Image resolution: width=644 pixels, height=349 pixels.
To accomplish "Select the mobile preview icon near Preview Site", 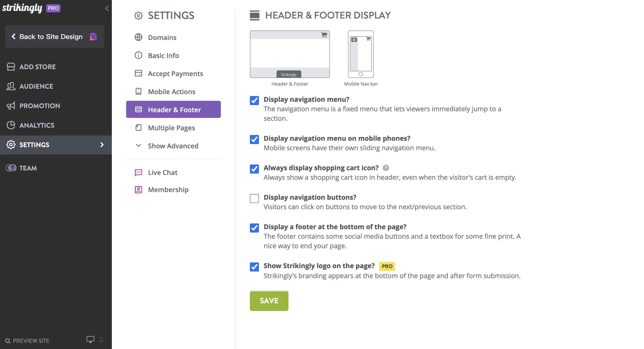I will point(101,340).
